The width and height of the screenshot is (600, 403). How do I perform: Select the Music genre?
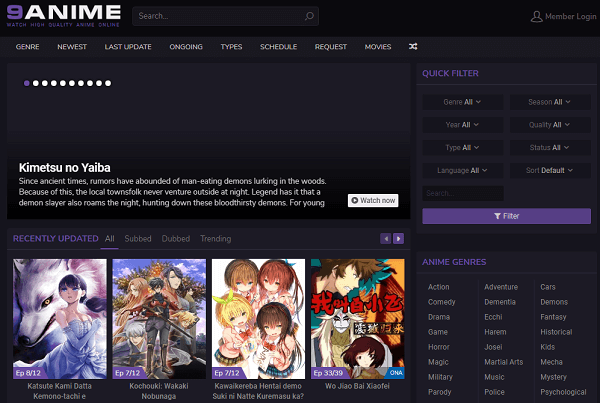point(494,377)
